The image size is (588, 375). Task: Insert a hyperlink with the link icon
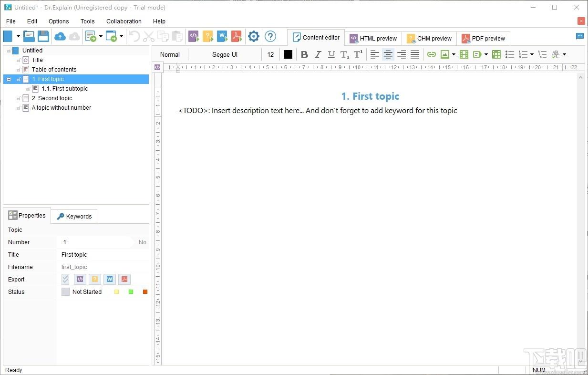pyautogui.click(x=432, y=54)
